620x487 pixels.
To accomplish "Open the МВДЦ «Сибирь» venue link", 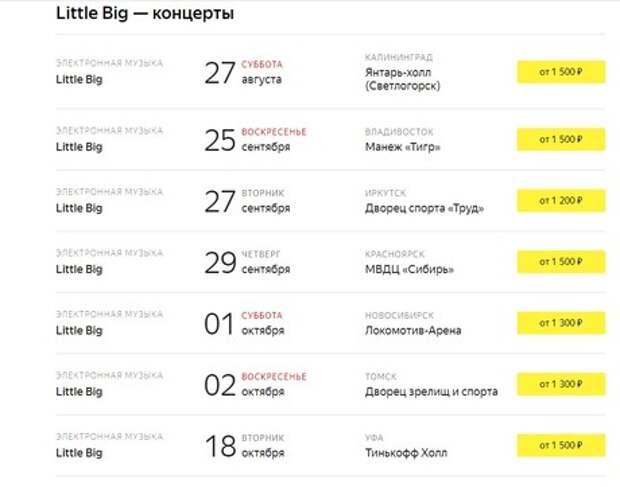I will tap(409, 270).
